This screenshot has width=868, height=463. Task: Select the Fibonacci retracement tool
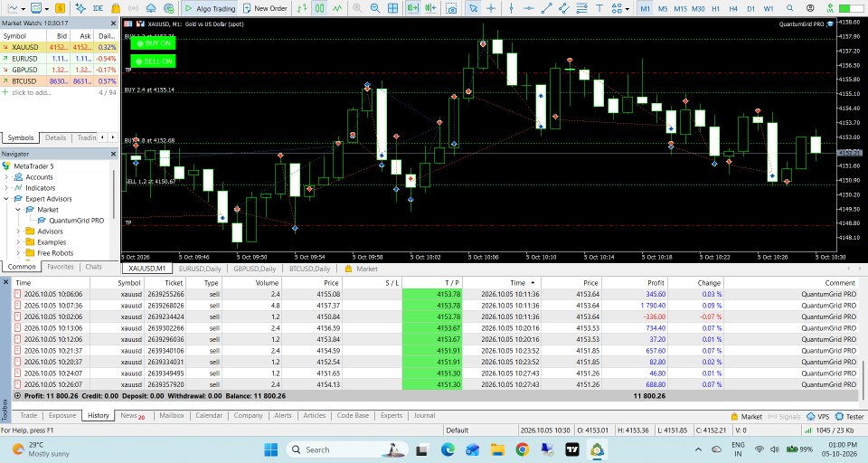click(x=581, y=8)
